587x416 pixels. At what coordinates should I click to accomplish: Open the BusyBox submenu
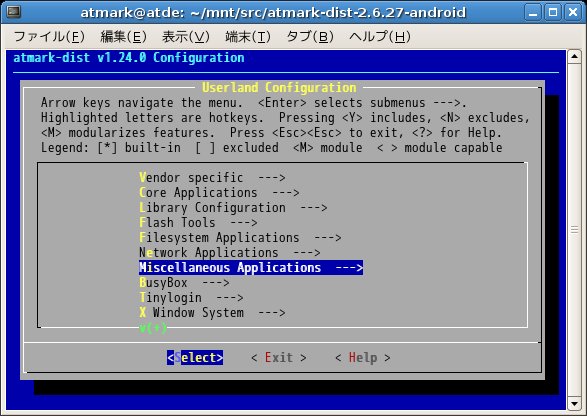click(184, 282)
